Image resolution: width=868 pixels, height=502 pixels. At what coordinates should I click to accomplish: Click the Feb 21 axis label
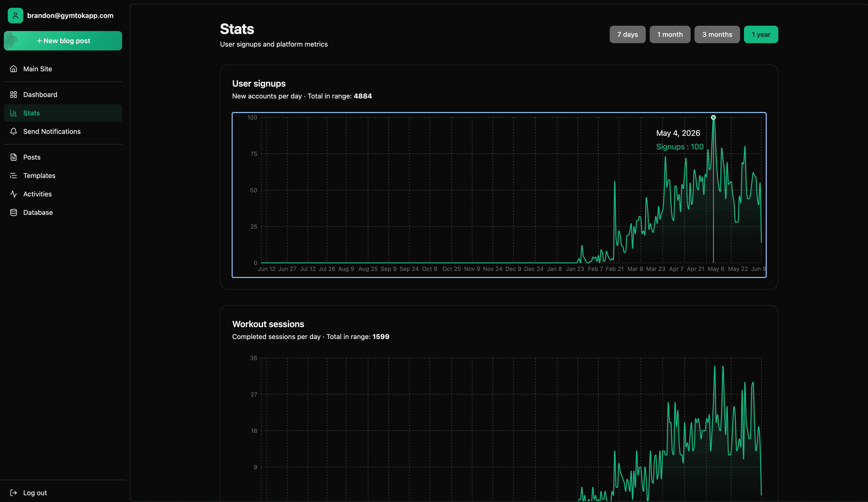click(615, 269)
